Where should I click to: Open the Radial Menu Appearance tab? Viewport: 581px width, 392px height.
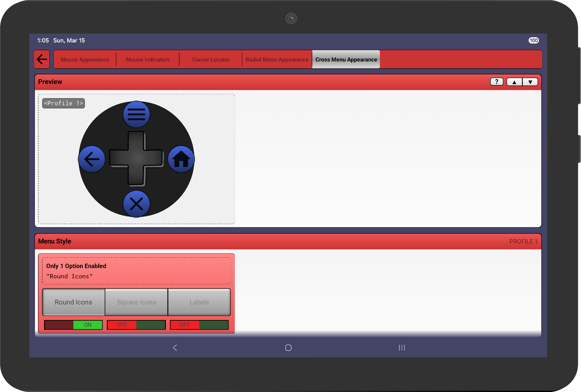(x=277, y=59)
